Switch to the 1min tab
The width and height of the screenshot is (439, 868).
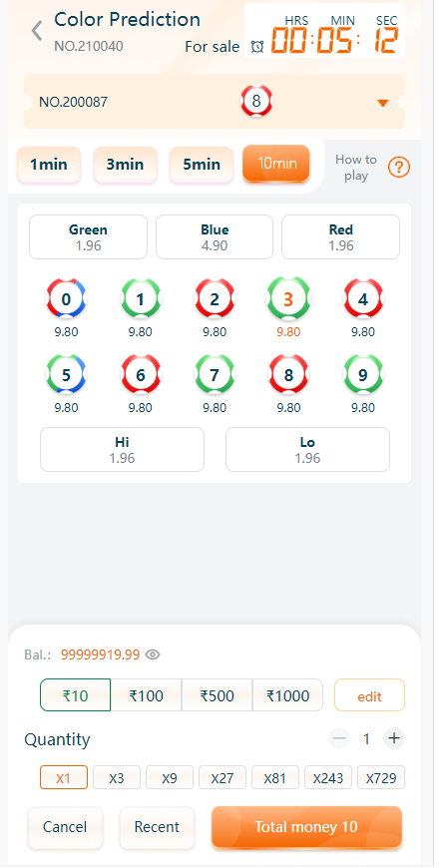click(49, 165)
